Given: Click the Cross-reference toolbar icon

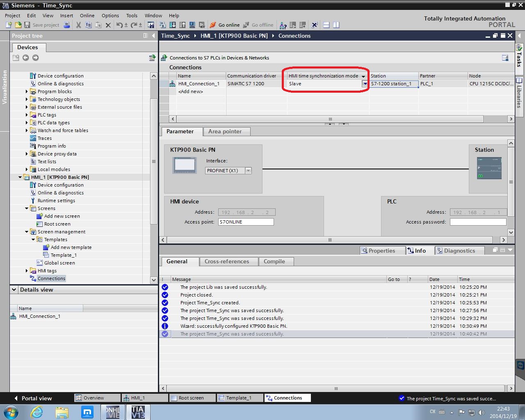Looking at the screenshot, I should pyautogui.click(x=315, y=25).
